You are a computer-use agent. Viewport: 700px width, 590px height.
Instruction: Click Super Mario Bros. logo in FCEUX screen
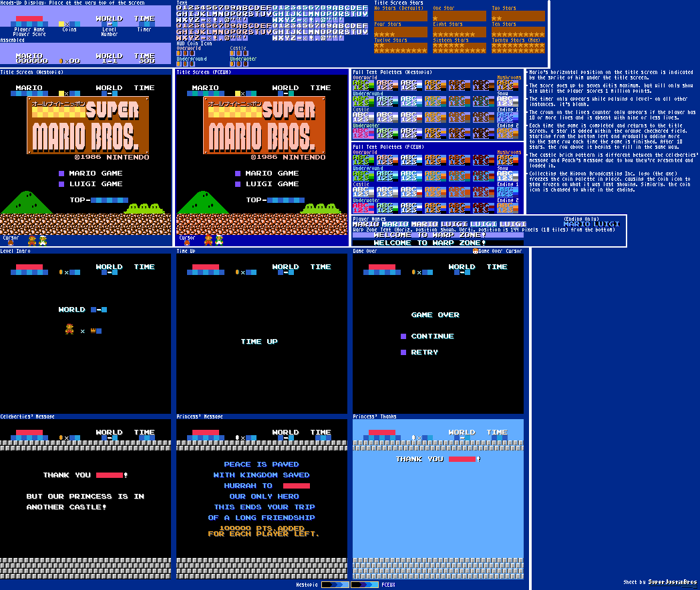point(265,125)
